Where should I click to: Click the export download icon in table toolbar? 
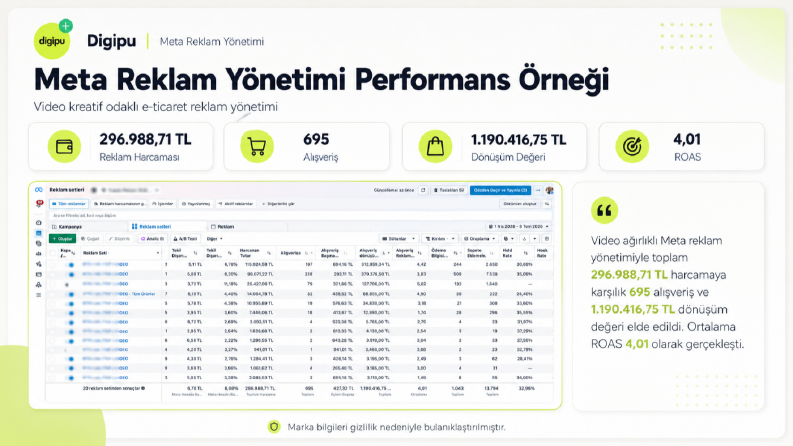tap(524, 239)
